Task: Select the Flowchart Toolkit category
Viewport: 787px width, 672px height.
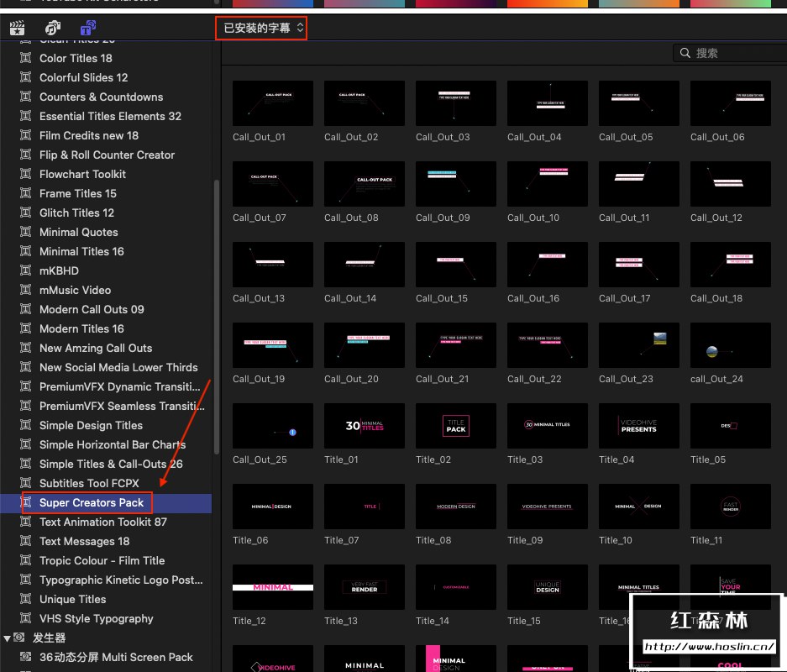Action: pyautogui.click(x=82, y=174)
